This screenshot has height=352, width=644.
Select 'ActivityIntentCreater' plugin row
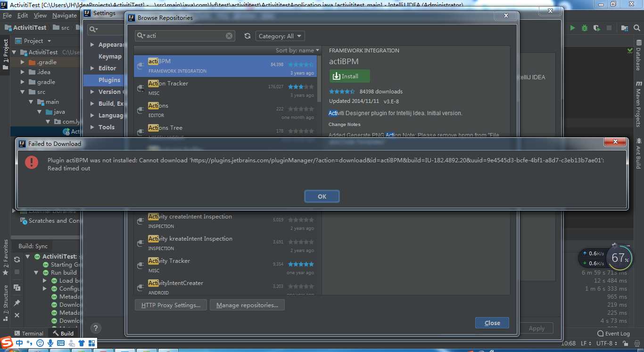click(225, 286)
